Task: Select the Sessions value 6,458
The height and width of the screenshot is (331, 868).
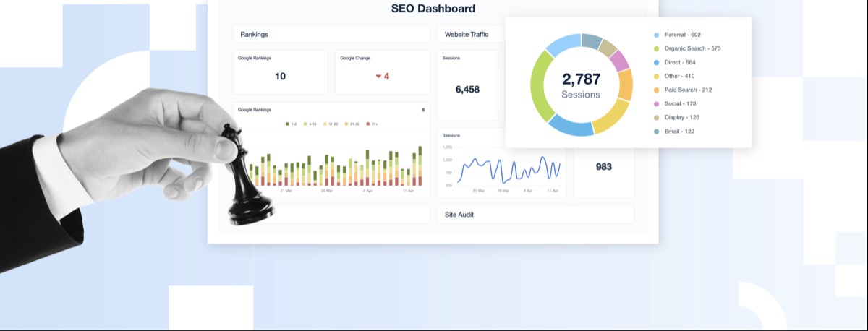Action: pyautogui.click(x=467, y=89)
